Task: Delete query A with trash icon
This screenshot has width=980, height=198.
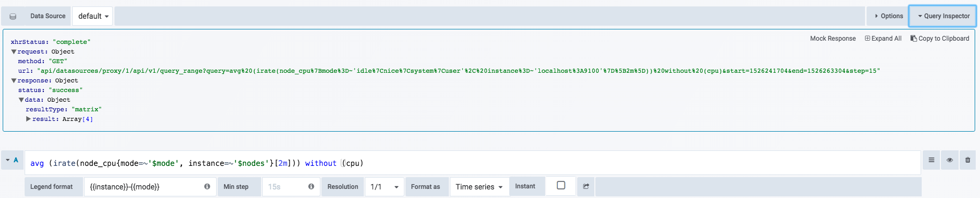Action: 968,160
